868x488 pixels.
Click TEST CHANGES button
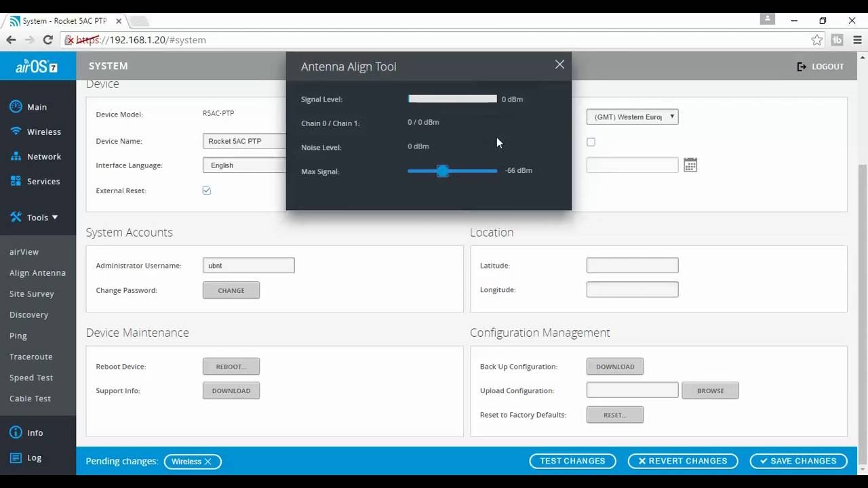coord(572,461)
